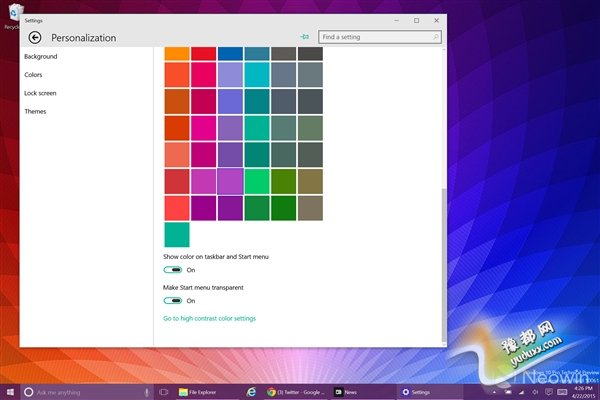Viewport: 600px width, 400px height.
Task: Switch to the Twitter Chrome window
Action: (295, 392)
